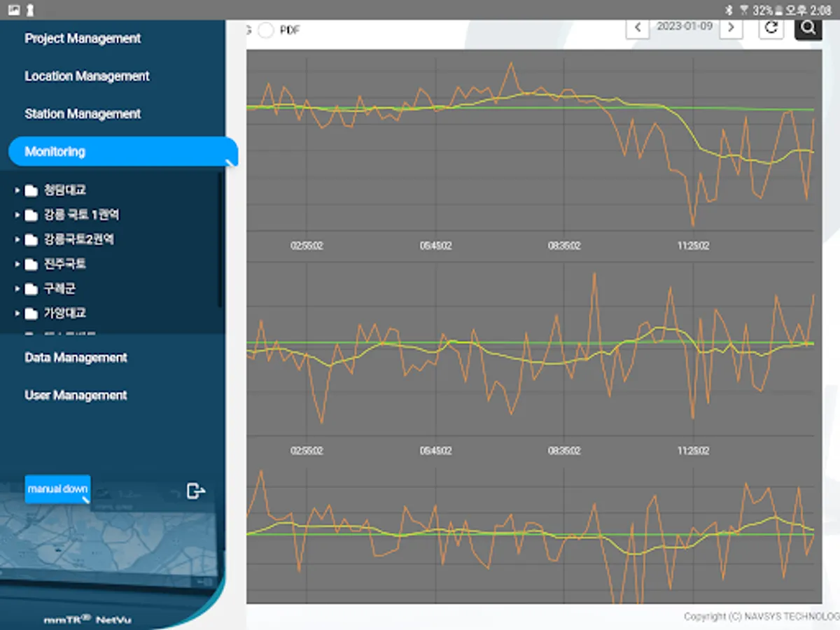Tap the Wi-Fi status bar icon
The height and width of the screenshot is (630, 840).
743,10
